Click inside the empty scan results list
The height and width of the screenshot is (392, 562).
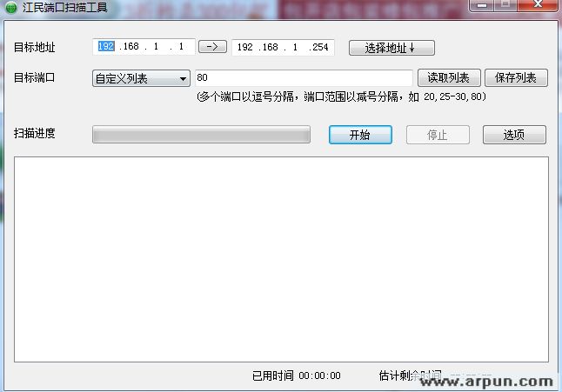point(281,260)
